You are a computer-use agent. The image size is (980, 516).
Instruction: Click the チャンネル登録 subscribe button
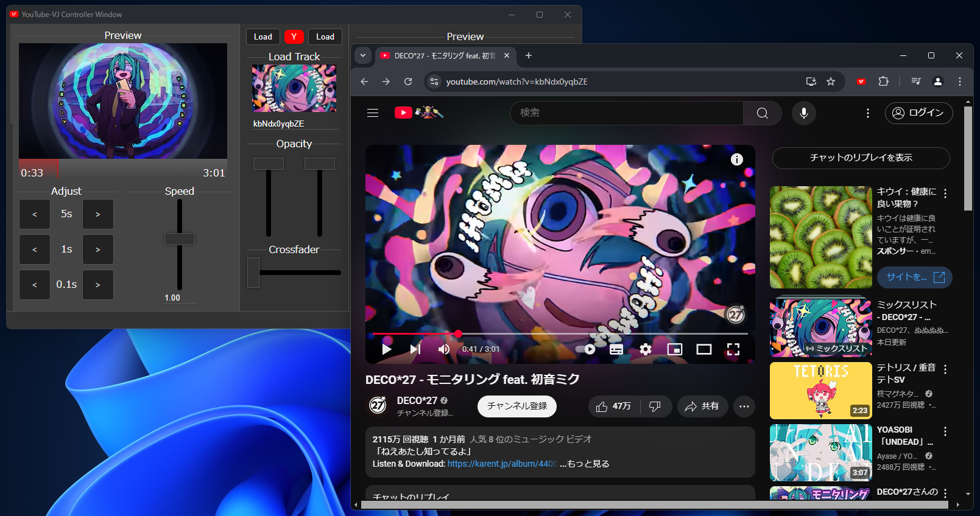click(x=517, y=406)
